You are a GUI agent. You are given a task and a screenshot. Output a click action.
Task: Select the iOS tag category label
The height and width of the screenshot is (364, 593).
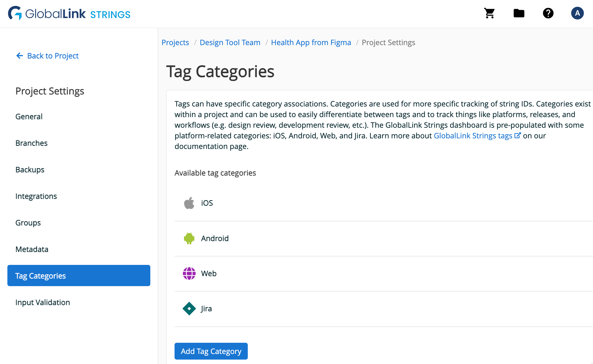click(x=207, y=203)
